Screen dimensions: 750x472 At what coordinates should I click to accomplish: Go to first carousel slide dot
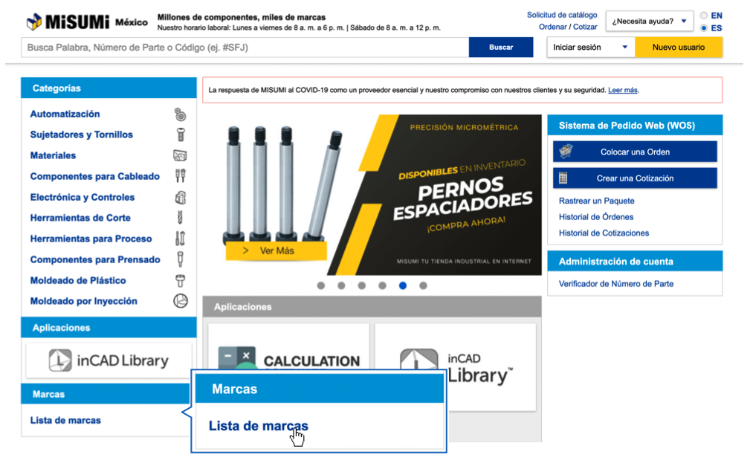coord(321,285)
